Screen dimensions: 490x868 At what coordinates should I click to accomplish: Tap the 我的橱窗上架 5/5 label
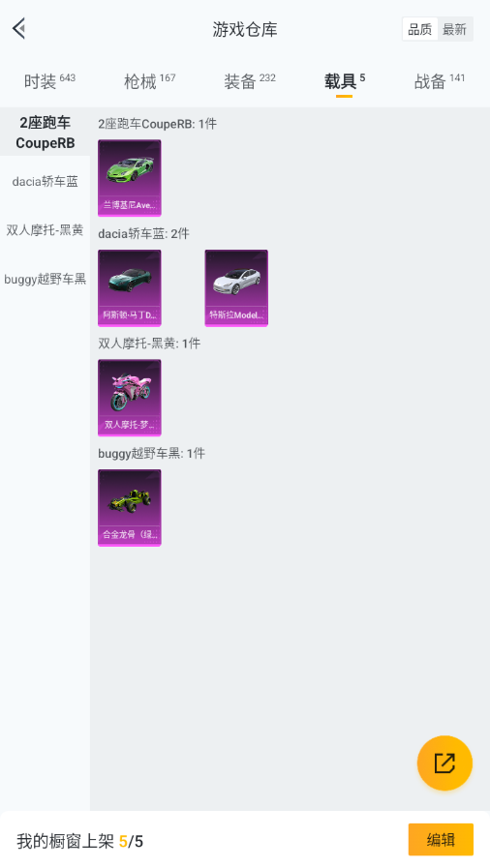coord(79,842)
